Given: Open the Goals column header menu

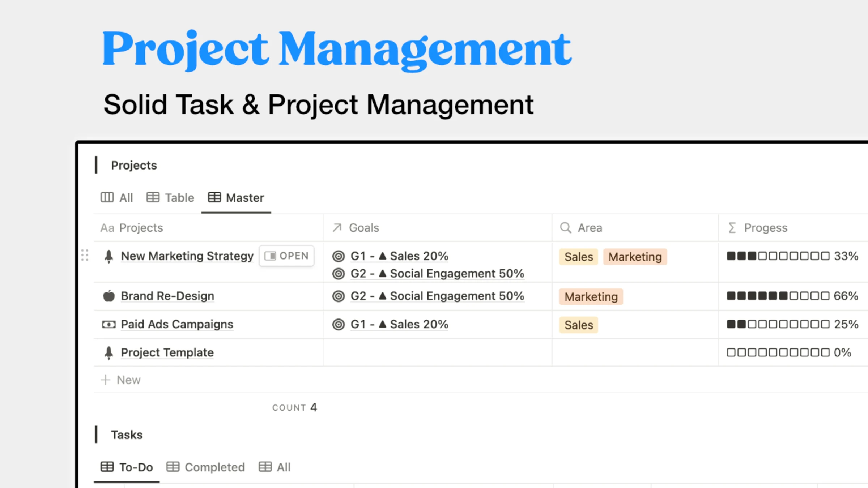Looking at the screenshot, I should click(364, 228).
